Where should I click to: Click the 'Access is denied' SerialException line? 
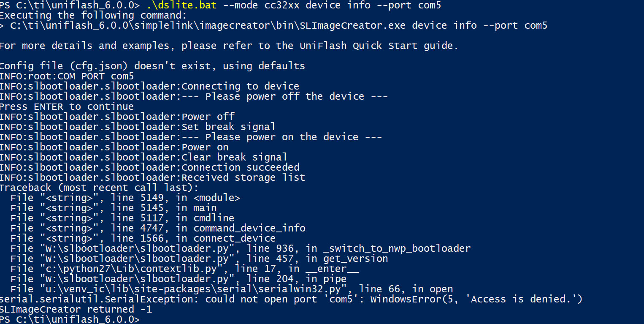[291, 299]
